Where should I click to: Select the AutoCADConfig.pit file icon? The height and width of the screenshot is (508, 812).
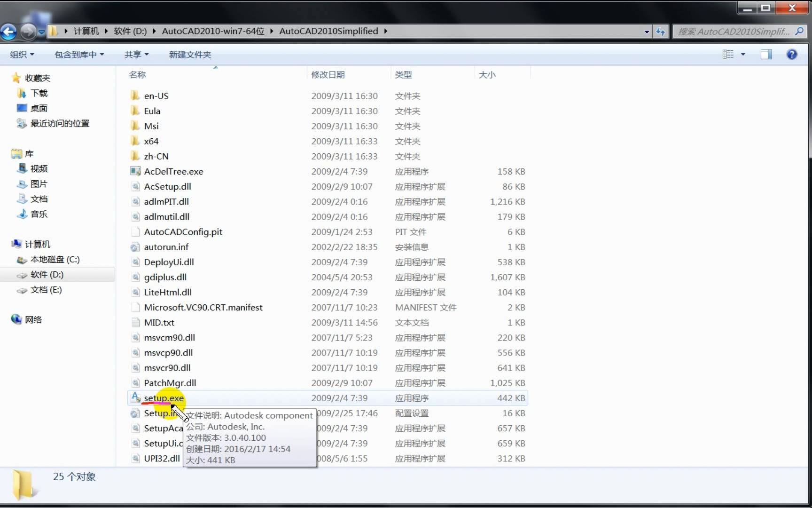point(135,231)
